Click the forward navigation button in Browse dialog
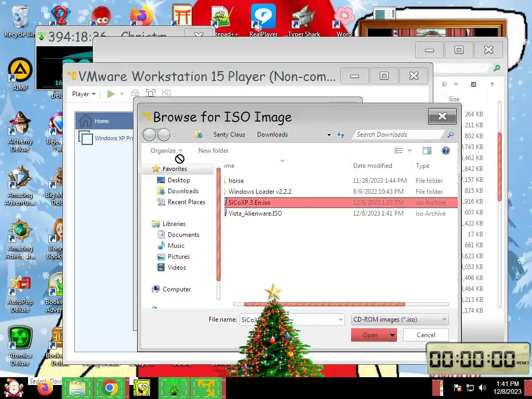 point(164,135)
